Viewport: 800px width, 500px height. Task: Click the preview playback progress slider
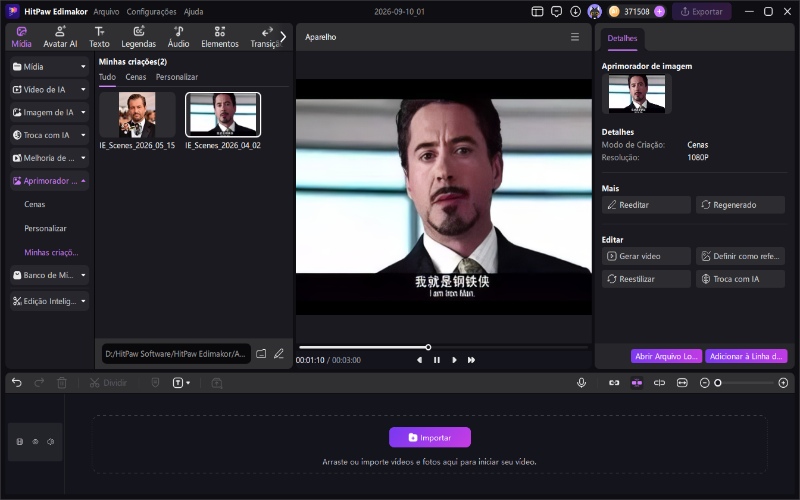(x=443, y=347)
